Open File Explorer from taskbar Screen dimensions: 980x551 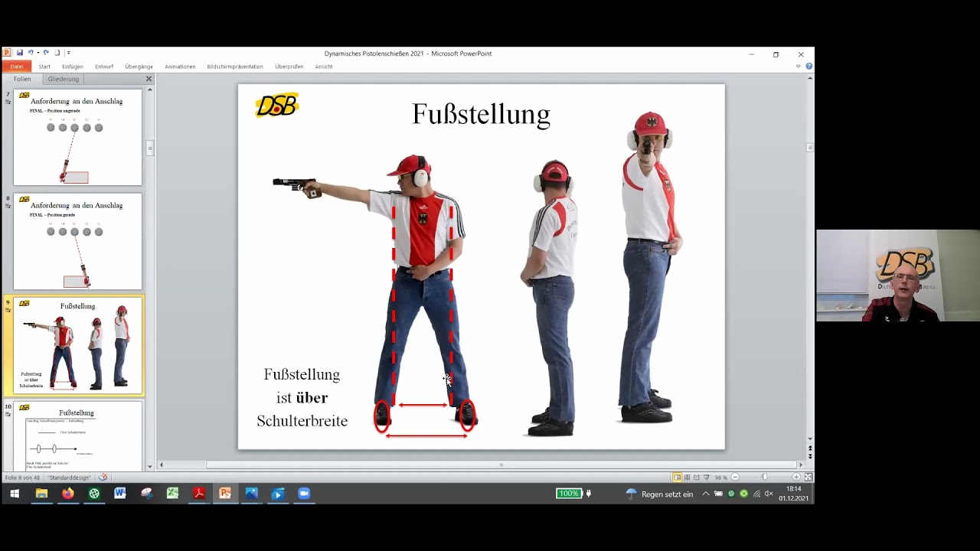pyautogui.click(x=41, y=494)
